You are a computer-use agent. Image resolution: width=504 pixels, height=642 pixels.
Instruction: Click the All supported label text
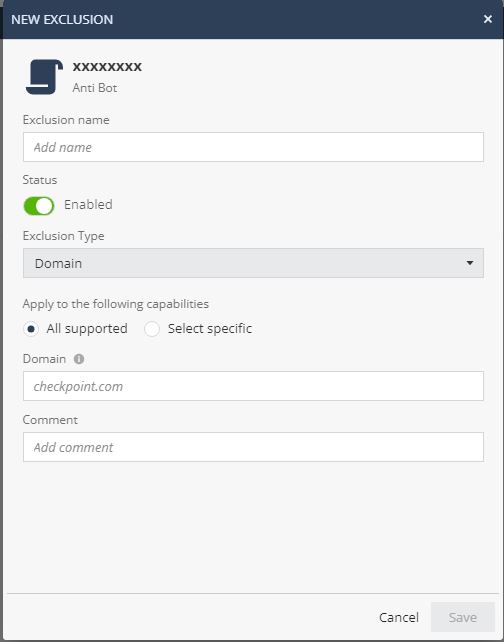pyautogui.click(x=87, y=328)
